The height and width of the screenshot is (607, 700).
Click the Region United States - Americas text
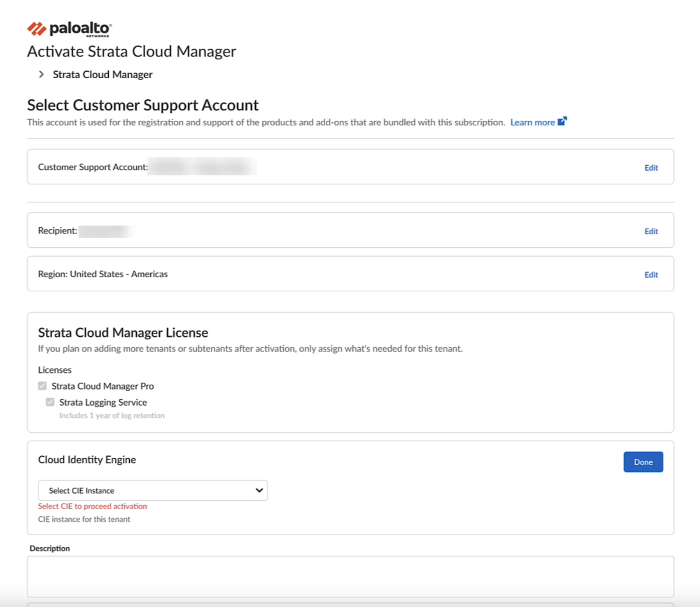(x=103, y=274)
